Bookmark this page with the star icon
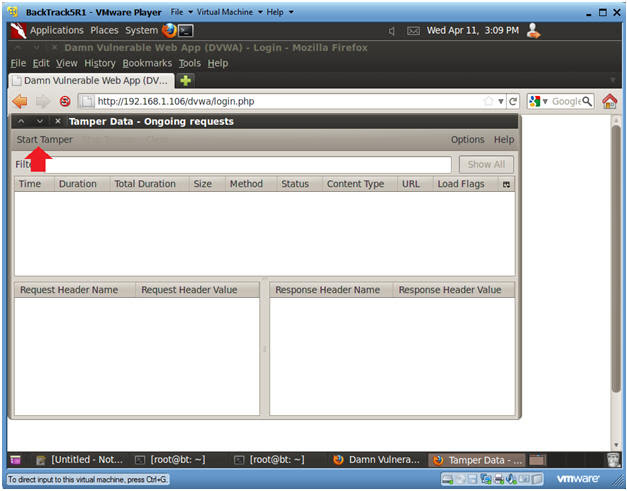The image size is (627, 491). (488, 101)
